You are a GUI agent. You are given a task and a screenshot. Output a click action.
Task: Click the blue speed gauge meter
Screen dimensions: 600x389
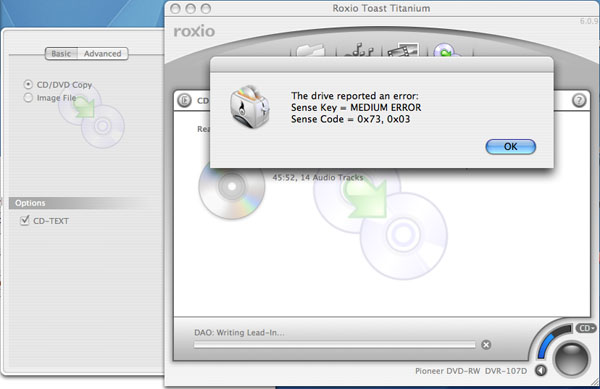coord(553,342)
